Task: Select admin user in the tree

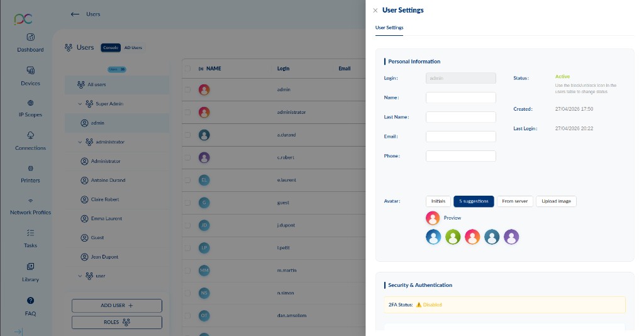Action: (116, 123)
